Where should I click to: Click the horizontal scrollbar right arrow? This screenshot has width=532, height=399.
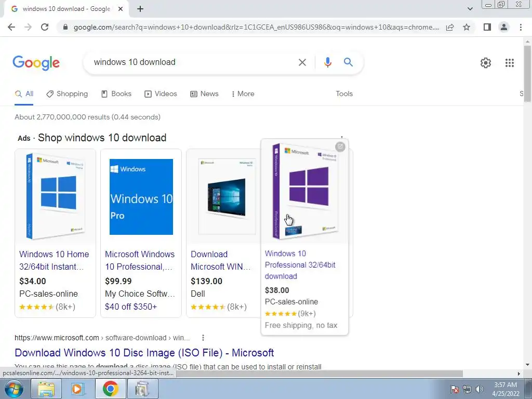pos(519,374)
